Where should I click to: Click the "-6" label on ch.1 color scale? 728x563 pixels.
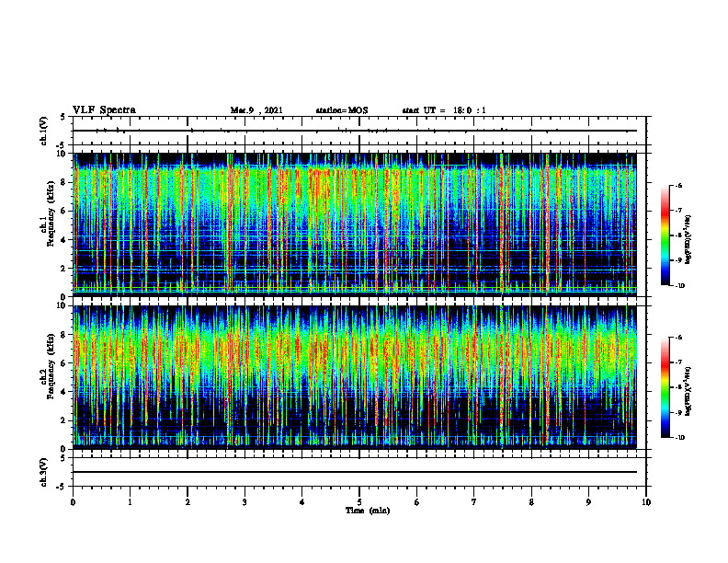point(678,185)
